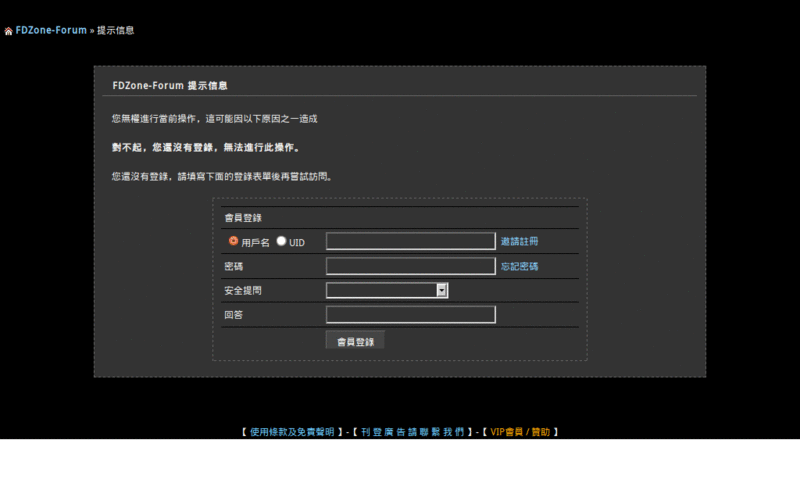Screen dimensions: 800x497
Task: Click the 密碼 field label
Action: click(x=234, y=266)
